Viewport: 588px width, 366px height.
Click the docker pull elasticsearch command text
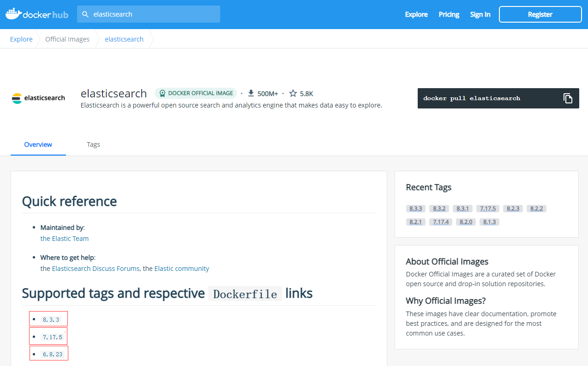(472, 98)
